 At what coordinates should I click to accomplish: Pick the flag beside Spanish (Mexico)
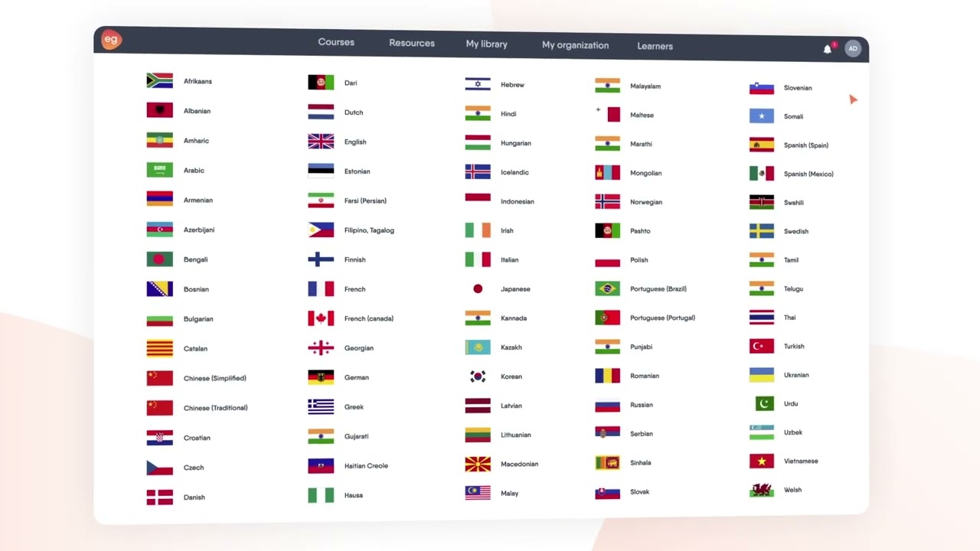(x=762, y=174)
